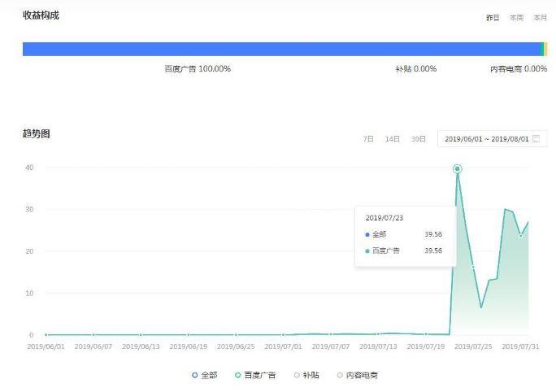
Task: Click the 趋势图 section heading
Action: click(37, 133)
